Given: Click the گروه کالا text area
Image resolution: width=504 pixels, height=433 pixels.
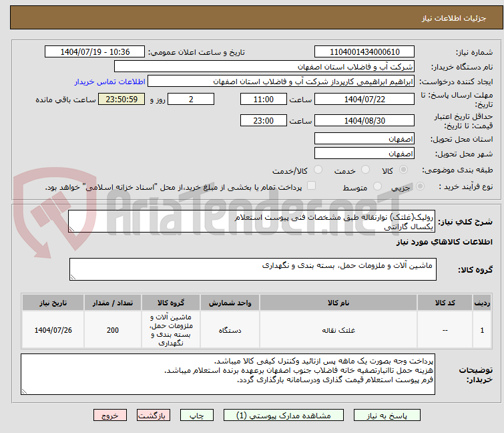Looking at the screenshot, I should [x=253, y=269].
